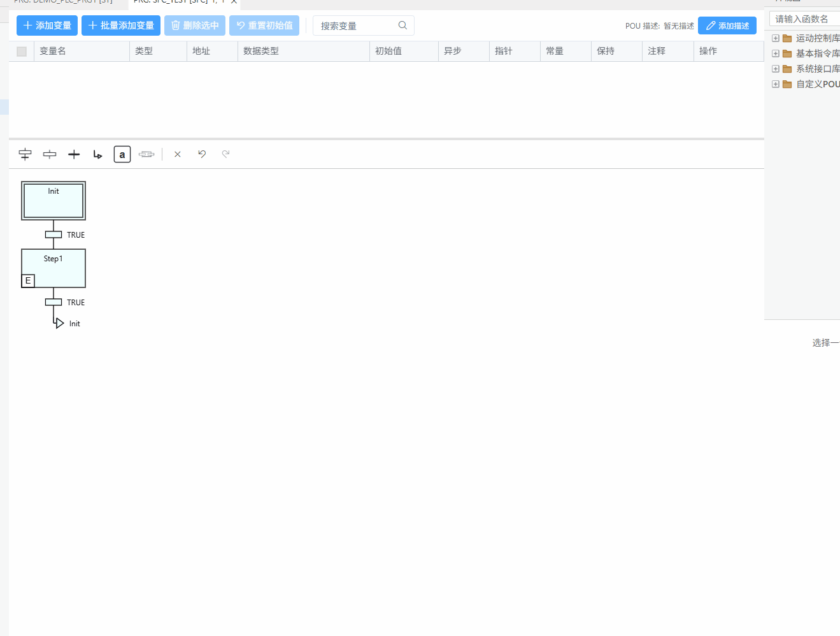Click the Init jump target label
The height and width of the screenshot is (636, 840).
tap(75, 324)
